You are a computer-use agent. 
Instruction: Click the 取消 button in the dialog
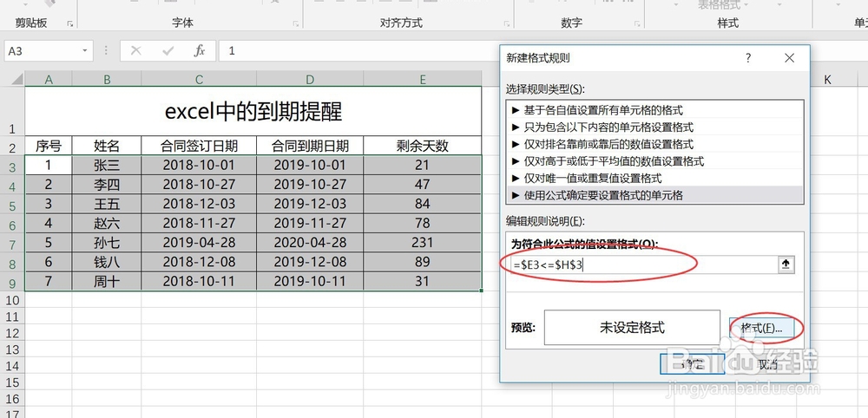(766, 364)
